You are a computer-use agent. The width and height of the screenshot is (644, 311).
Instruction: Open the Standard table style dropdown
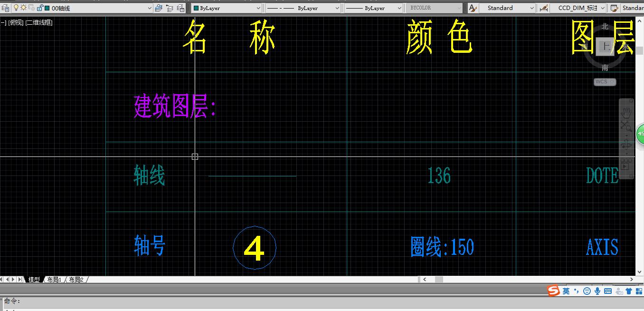tap(633, 8)
